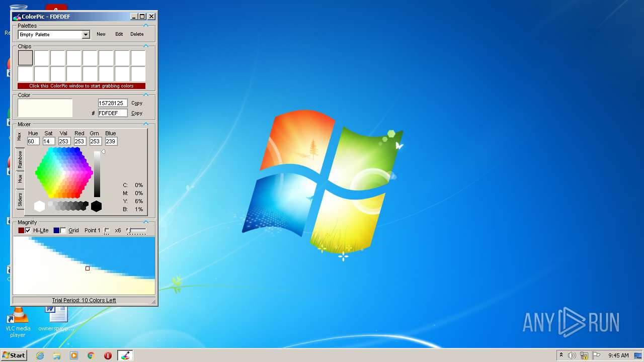Click the Red value field
Screen dimensions: 644x362
(x=79, y=141)
